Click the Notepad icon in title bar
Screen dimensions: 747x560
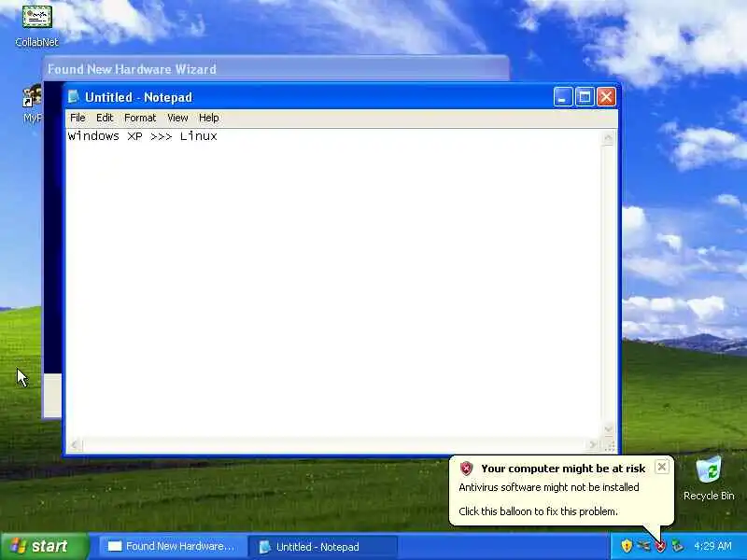pos(74,97)
